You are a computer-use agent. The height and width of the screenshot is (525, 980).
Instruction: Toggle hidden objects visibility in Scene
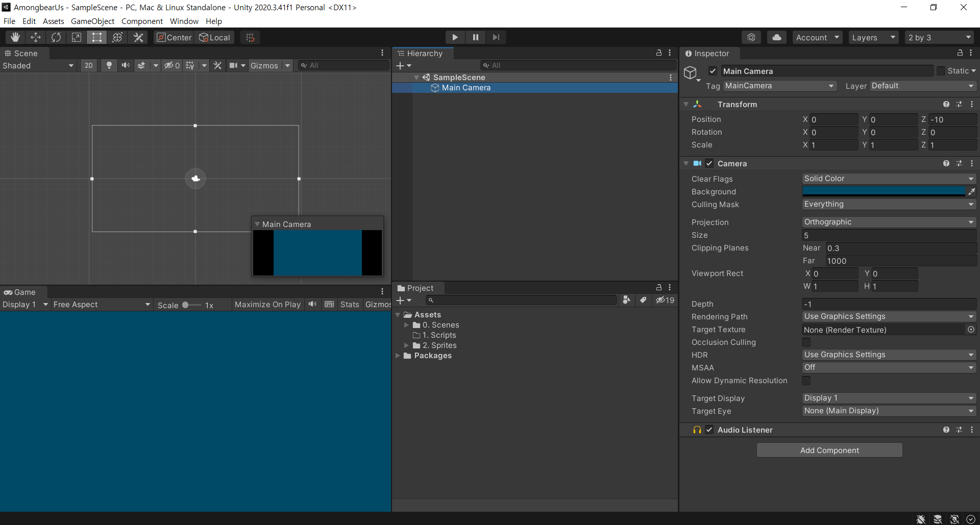172,65
